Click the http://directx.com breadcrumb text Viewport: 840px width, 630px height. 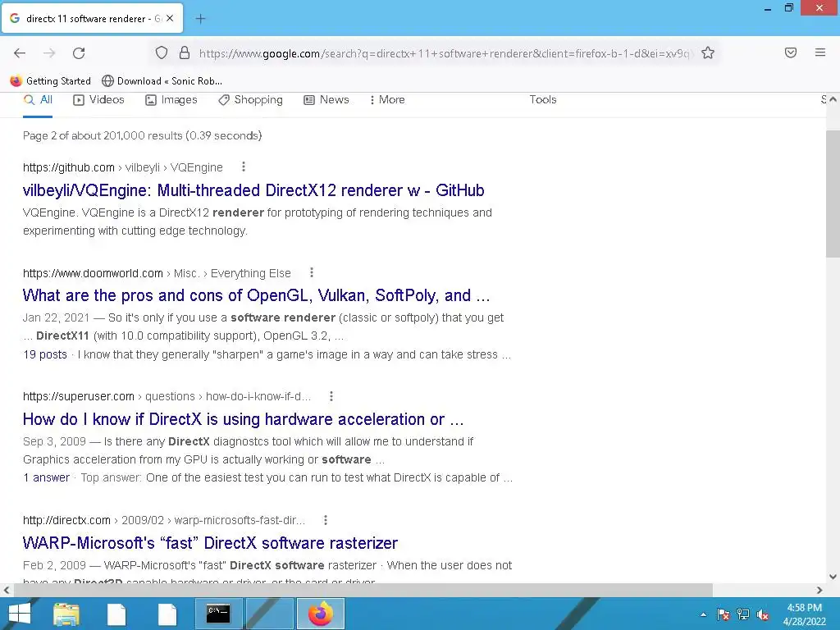click(x=66, y=520)
